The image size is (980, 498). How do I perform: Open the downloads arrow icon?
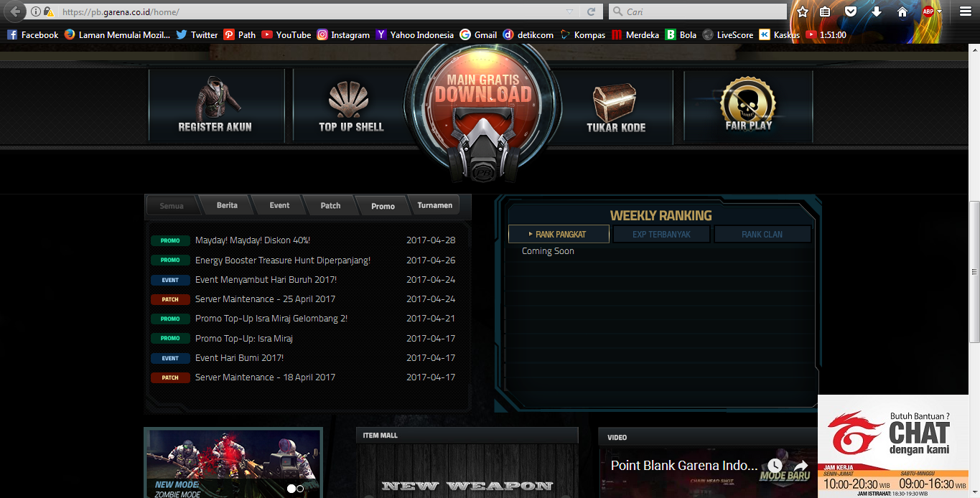pos(877,11)
